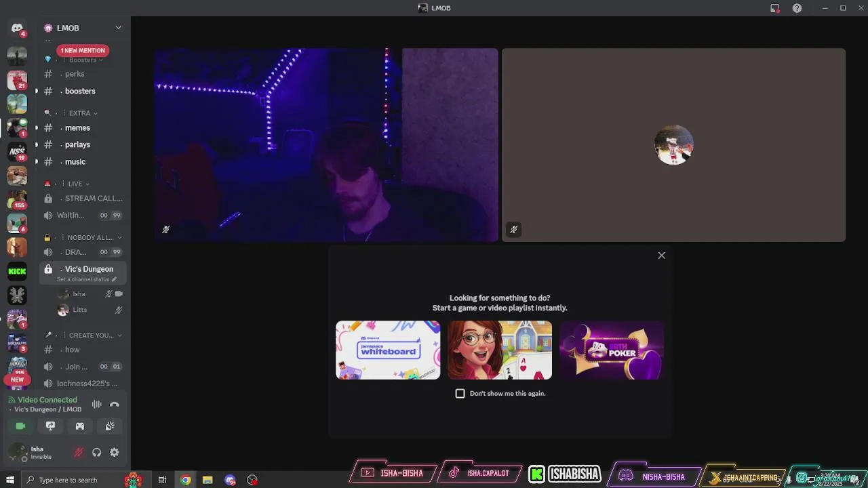Open User Settings gear
Screen dimensions: 868x488
point(115,452)
